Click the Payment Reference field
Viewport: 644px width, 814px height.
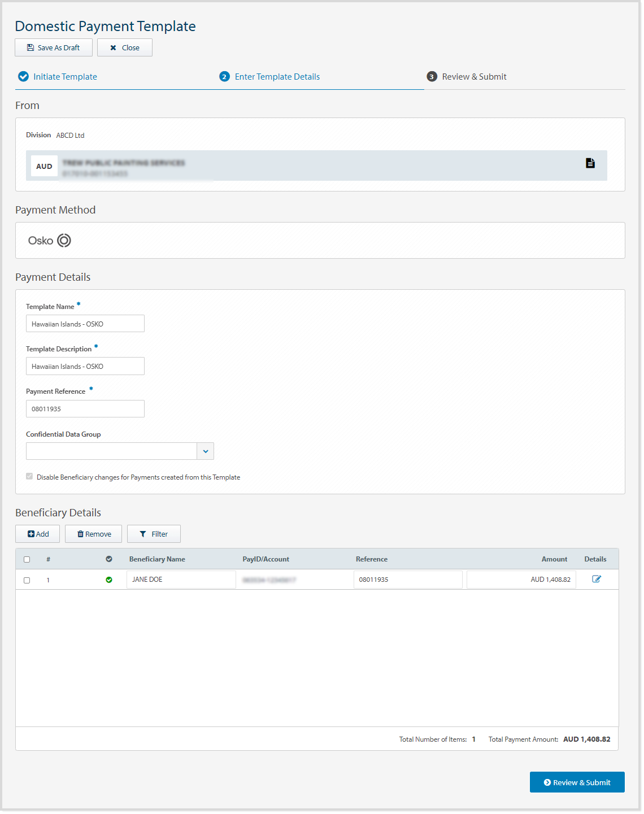click(85, 409)
